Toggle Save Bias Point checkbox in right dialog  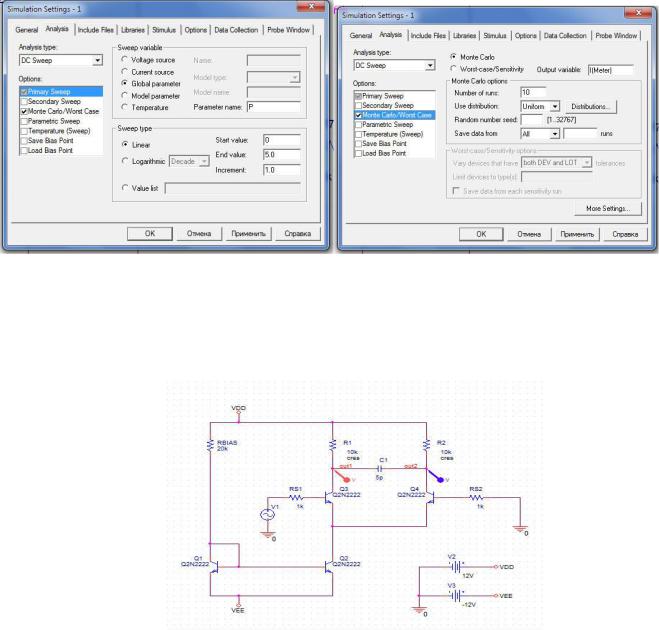358,144
